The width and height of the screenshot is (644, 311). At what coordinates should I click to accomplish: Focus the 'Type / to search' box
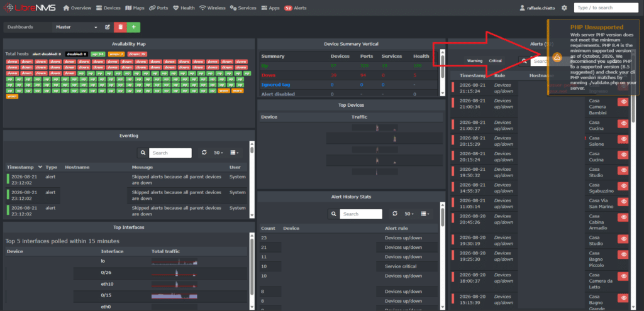coord(606,8)
